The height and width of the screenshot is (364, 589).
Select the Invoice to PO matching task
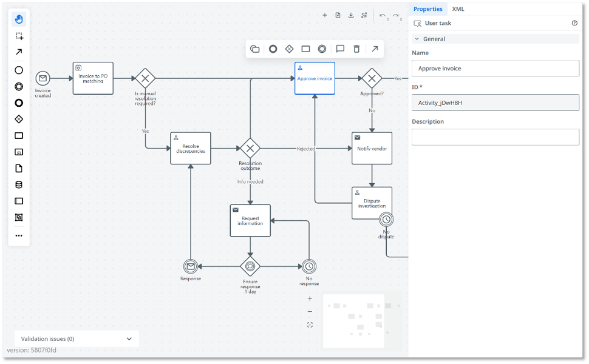point(93,78)
